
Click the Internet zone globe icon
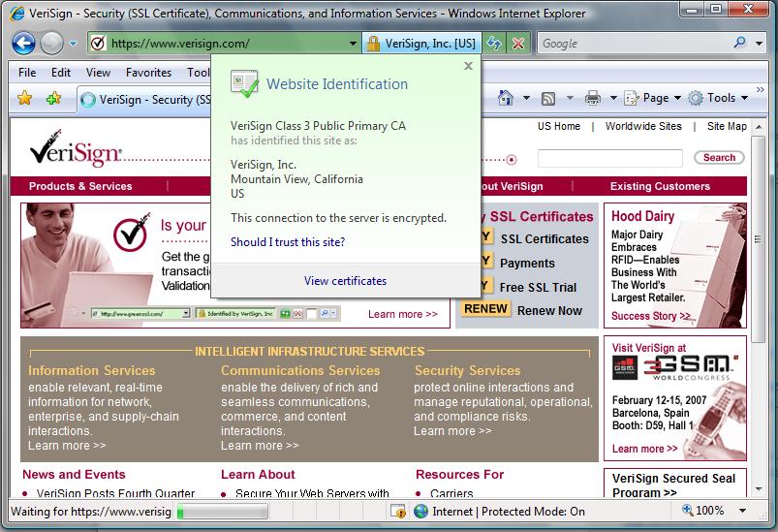pyautogui.click(x=420, y=511)
